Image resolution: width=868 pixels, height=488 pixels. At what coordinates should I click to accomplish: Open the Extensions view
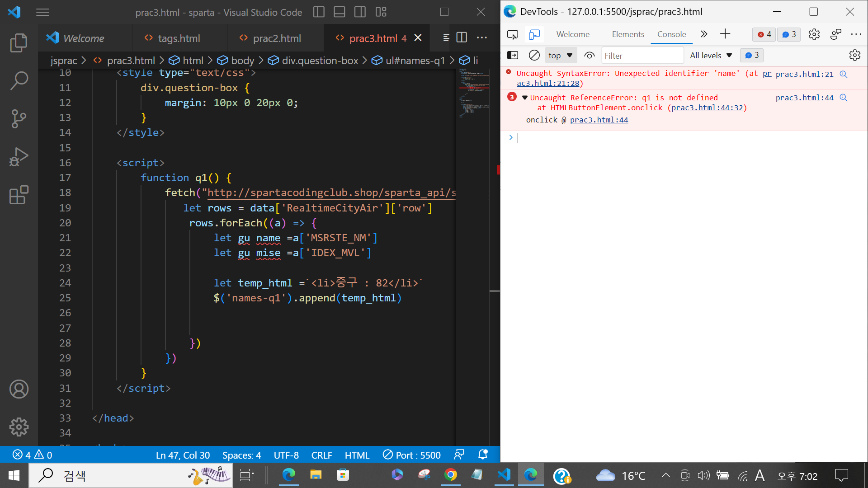[x=19, y=195]
